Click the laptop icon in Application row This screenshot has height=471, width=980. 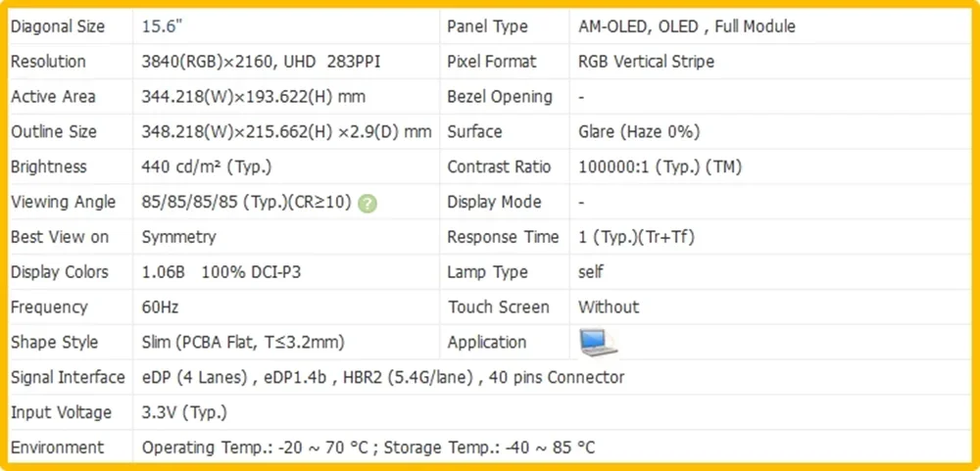(x=598, y=343)
